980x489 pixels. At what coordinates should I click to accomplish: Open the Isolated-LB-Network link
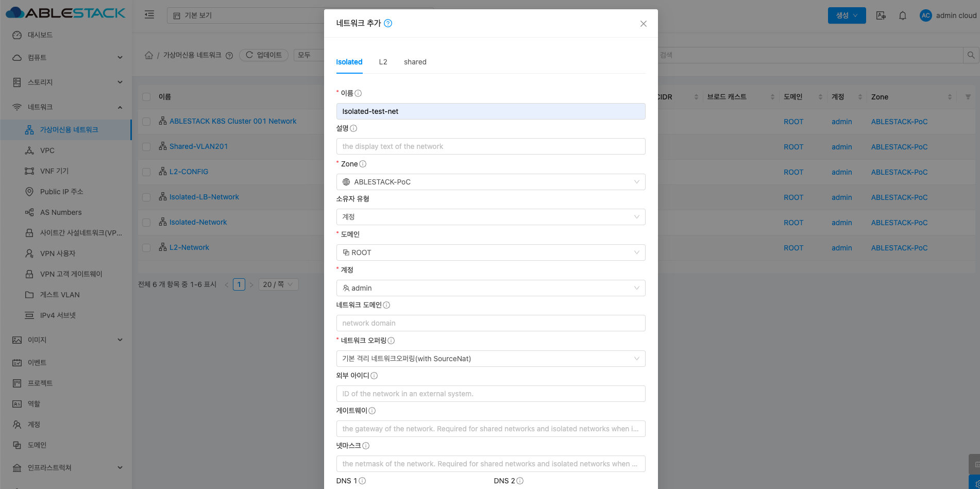[204, 197]
